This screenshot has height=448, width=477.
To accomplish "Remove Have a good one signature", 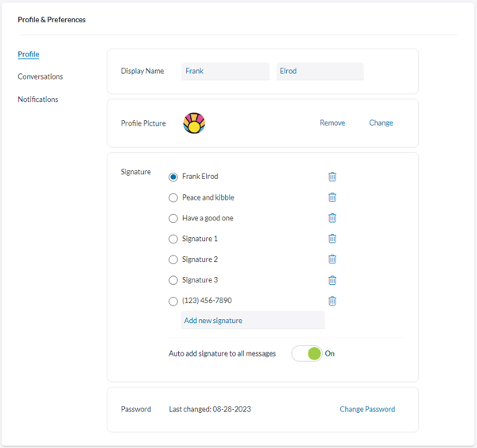I will click(332, 218).
